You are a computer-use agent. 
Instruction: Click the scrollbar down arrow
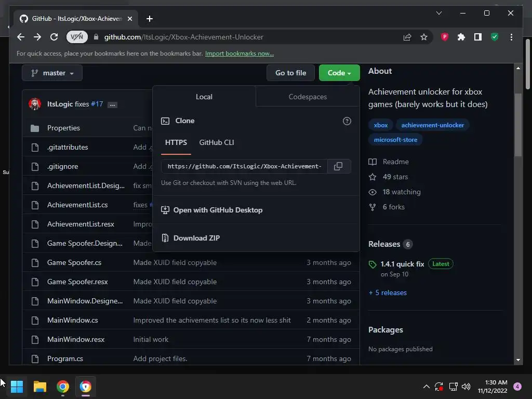[x=518, y=360]
